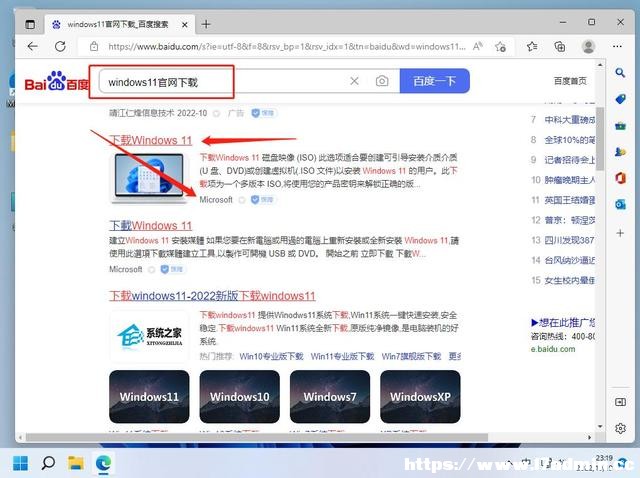Search by image camera icon
This screenshot has width=640, height=478.
tap(382, 81)
